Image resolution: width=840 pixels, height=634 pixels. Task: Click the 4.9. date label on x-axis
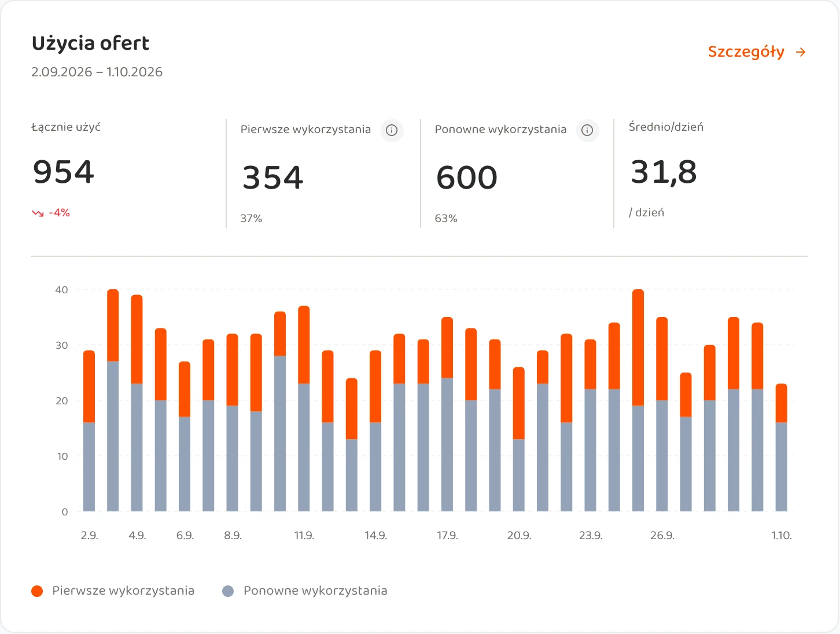(x=137, y=536)
